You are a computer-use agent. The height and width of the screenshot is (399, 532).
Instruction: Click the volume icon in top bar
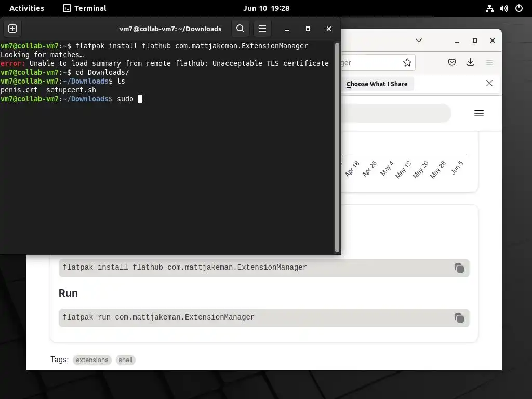504,8
